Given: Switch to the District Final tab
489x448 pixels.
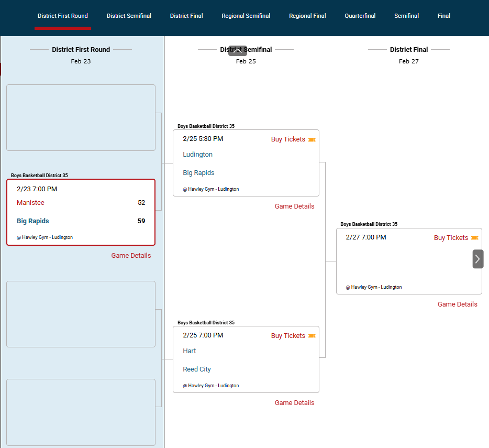Looking at the screenshot, I should 186,16.
